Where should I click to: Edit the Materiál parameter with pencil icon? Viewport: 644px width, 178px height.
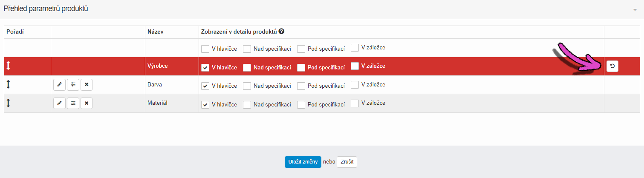click(59, 103)
